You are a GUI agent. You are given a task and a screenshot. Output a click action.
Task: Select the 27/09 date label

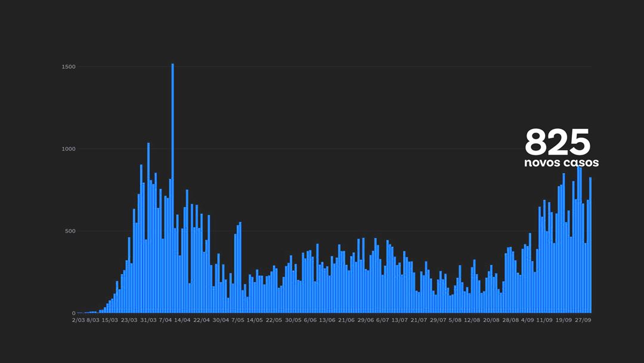(x=583, y=320)
